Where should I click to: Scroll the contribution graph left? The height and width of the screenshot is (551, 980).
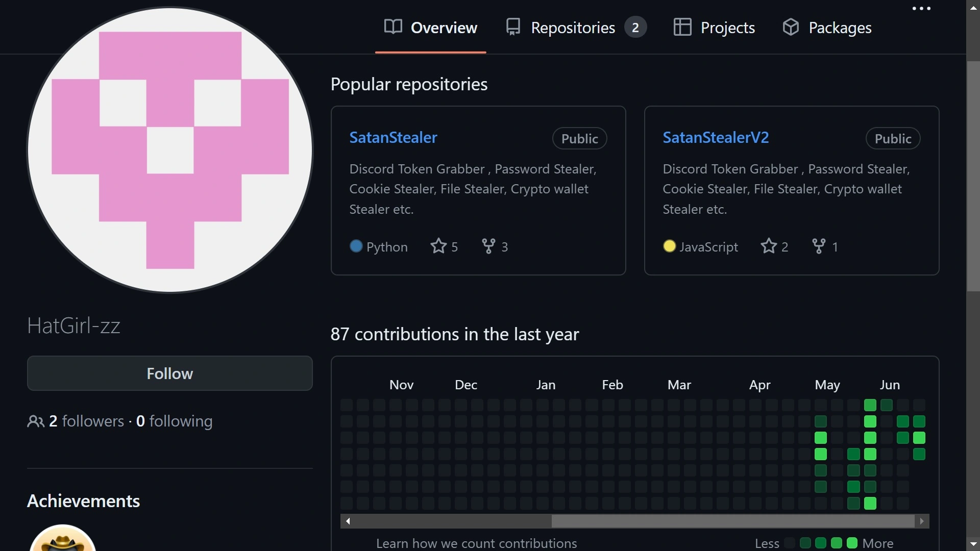[348, 521]
